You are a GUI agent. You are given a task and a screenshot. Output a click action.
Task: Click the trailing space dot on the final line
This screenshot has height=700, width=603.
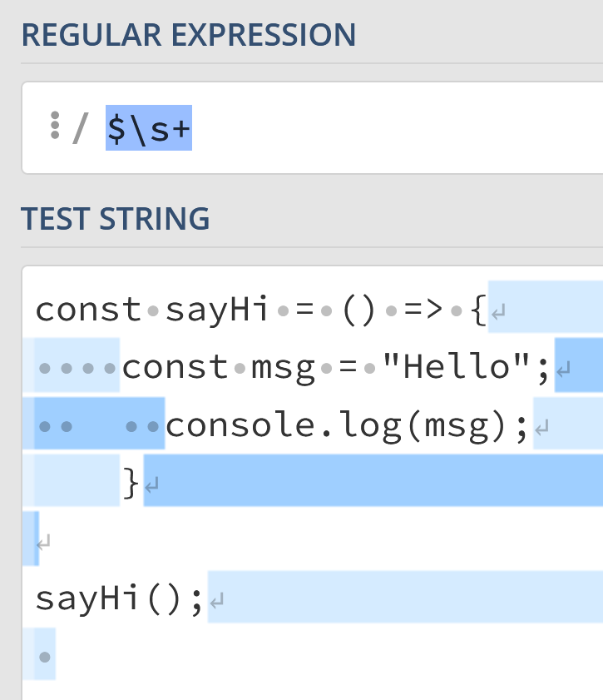pos(46,657)
